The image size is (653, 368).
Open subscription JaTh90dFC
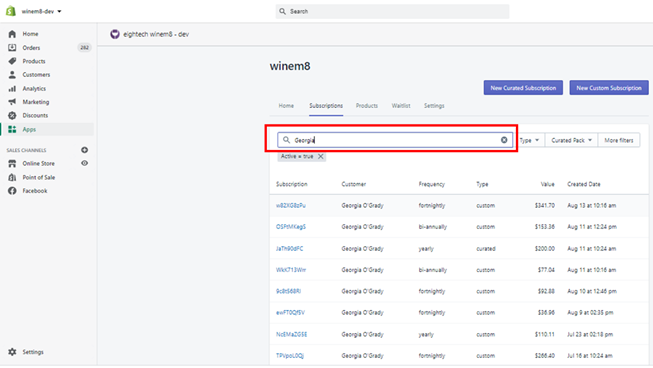(289, 249)
